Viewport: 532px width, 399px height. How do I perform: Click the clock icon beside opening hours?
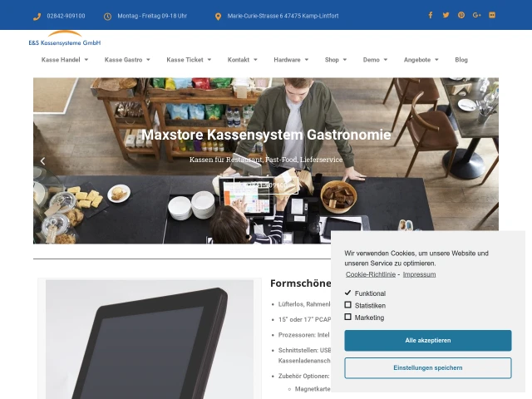[107, 17]
